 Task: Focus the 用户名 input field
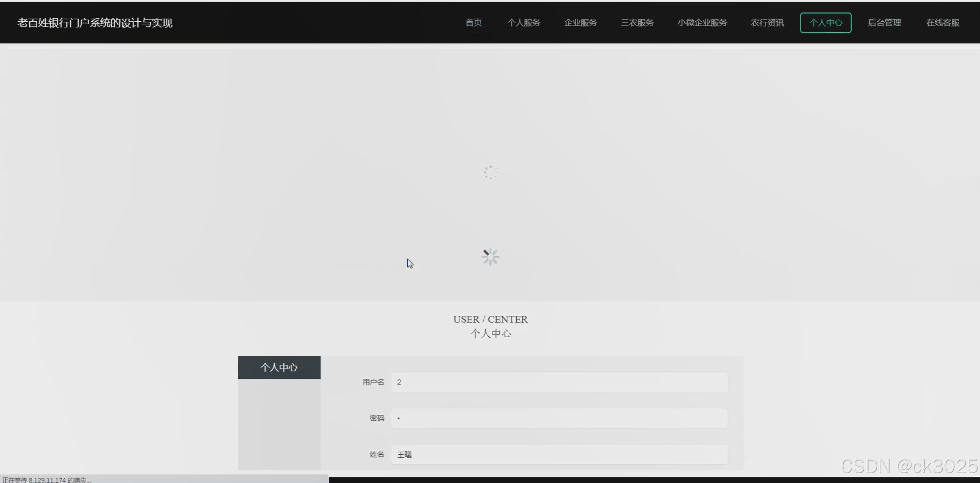point(559,382)
